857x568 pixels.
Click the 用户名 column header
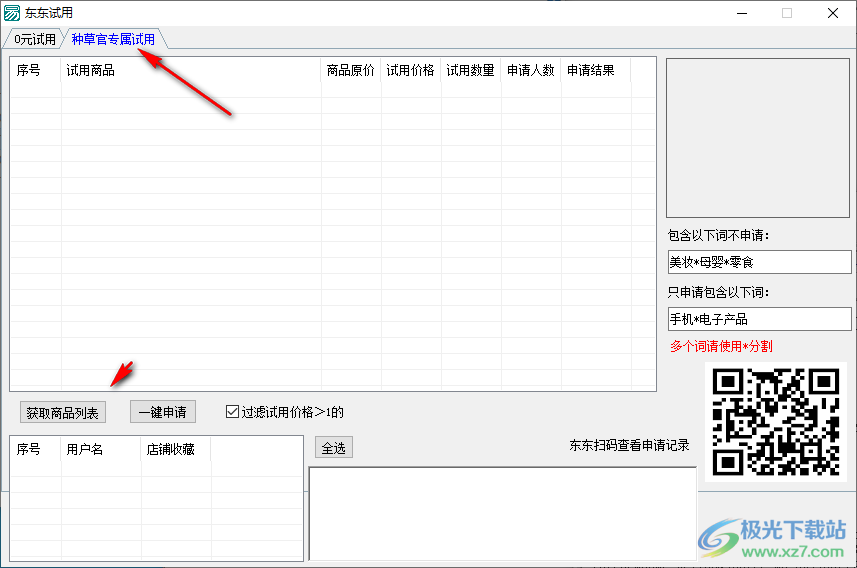[101, 449]
